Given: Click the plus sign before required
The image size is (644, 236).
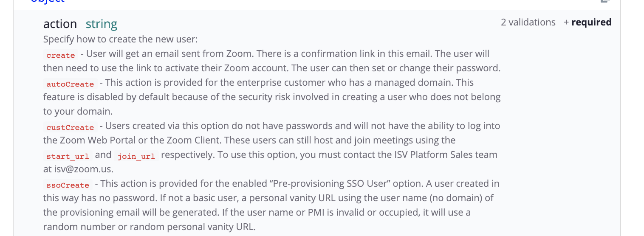Looking at the screenshot, I should click(566, 22).
